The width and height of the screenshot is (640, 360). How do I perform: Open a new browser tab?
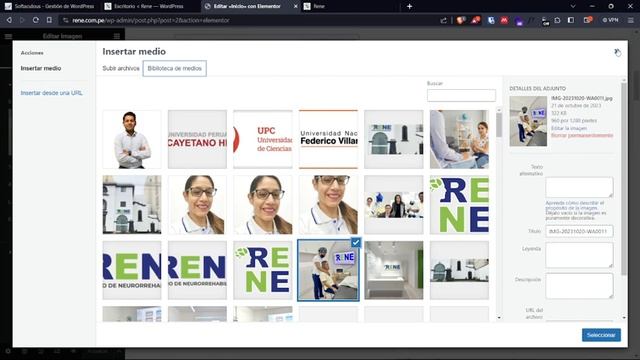coord(409,6)
